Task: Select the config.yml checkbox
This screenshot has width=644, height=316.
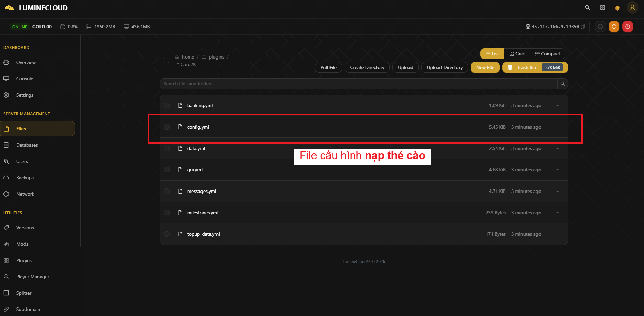Action: point(167,127)
